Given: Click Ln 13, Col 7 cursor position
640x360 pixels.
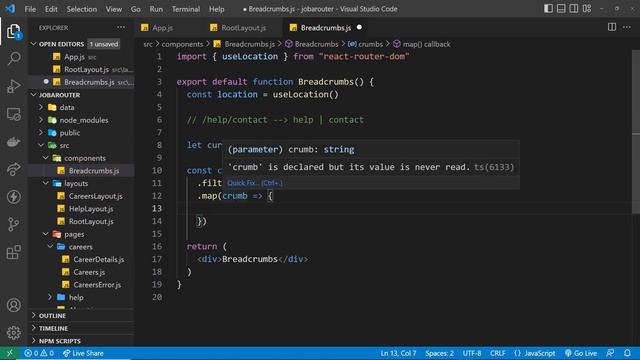Looking at the screenshot, I should [x=398, y=353].
